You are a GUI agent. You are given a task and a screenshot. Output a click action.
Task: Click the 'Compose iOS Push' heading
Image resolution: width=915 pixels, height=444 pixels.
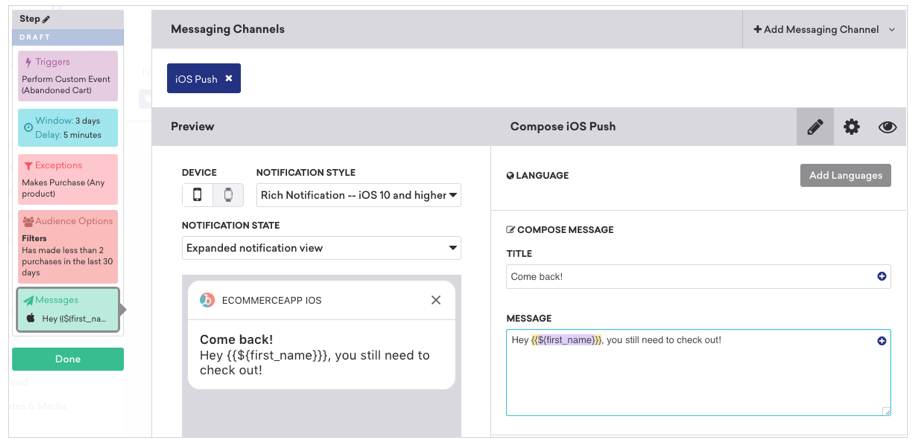pos(563,127)
